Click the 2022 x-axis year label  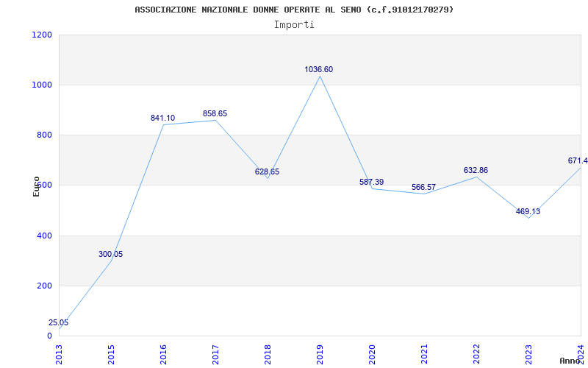476,355
